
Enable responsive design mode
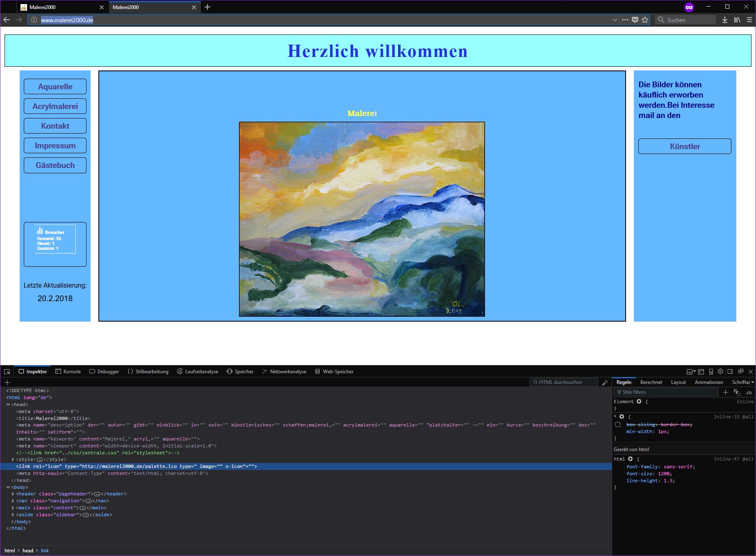(x=711, y=372)
